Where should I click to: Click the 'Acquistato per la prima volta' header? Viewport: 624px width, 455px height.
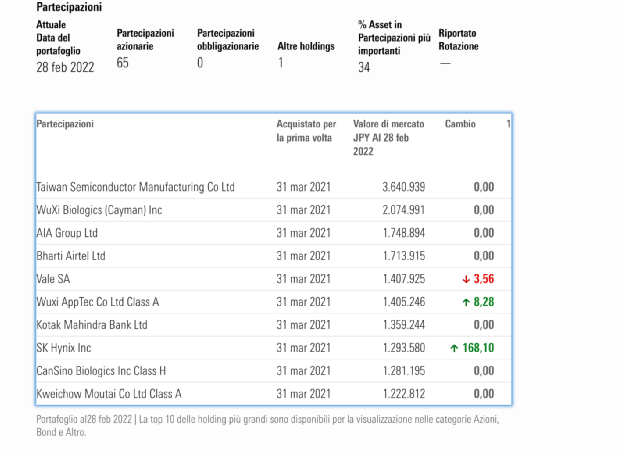306,131
